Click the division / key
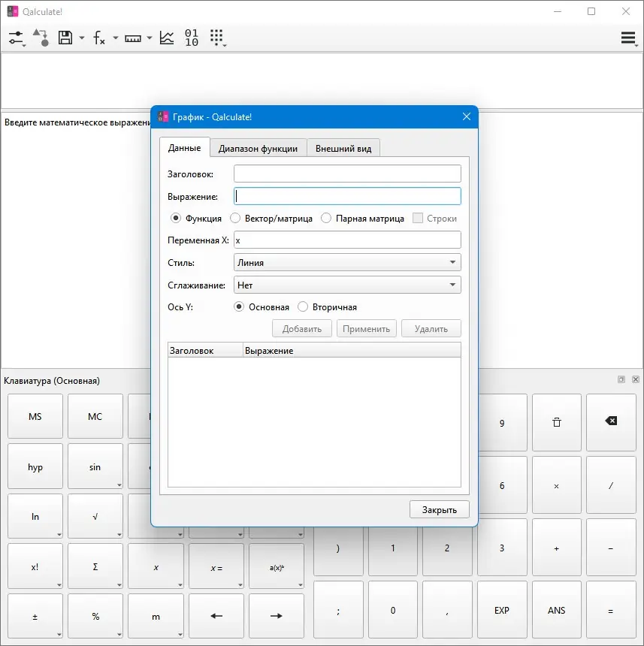The image size is (644, 646). point(611,486)
